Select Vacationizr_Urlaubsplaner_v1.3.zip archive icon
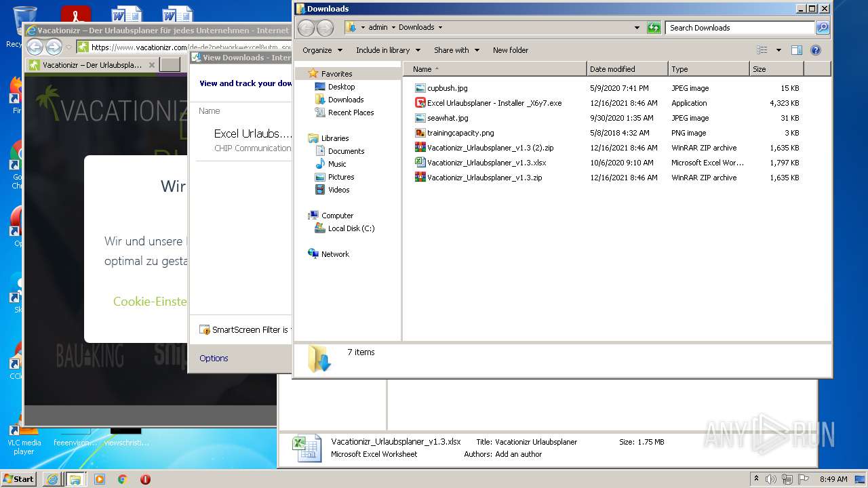The width and height of the screenshot is (868, 488). (x=420, y=178)
